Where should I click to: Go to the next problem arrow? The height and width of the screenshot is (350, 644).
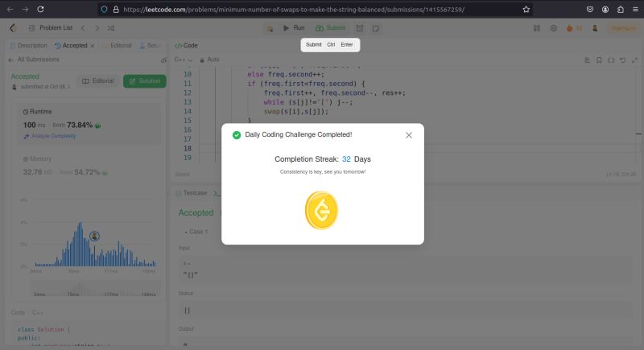[97, 28]
